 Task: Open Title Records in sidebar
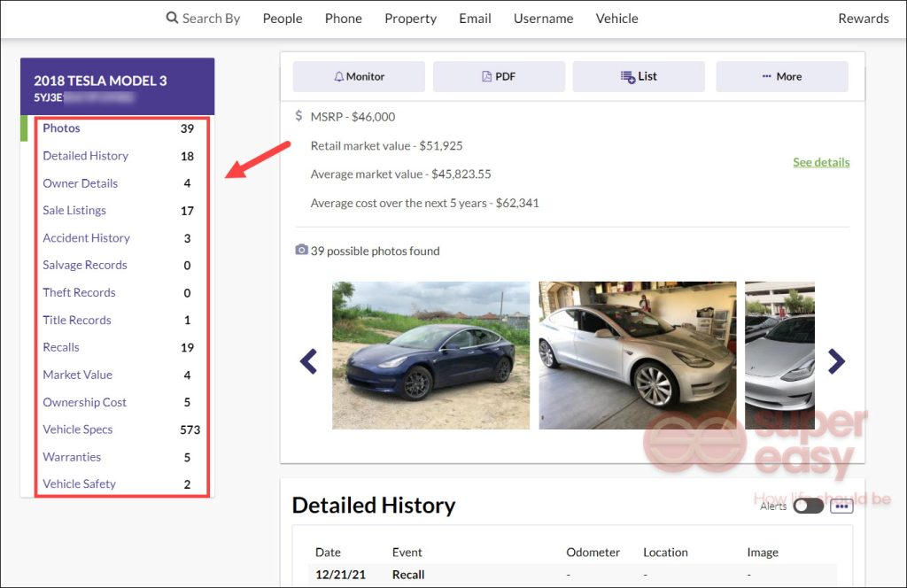(76, 320)
